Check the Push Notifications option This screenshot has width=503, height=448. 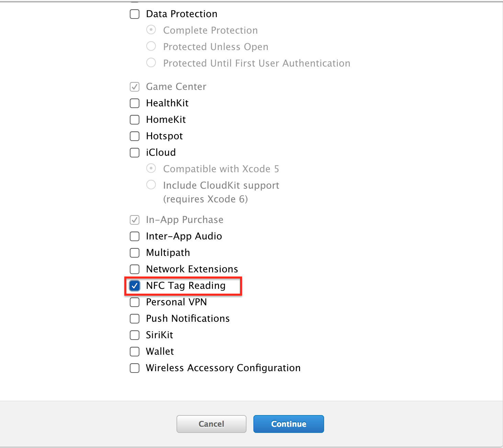(x=135, y=319)
